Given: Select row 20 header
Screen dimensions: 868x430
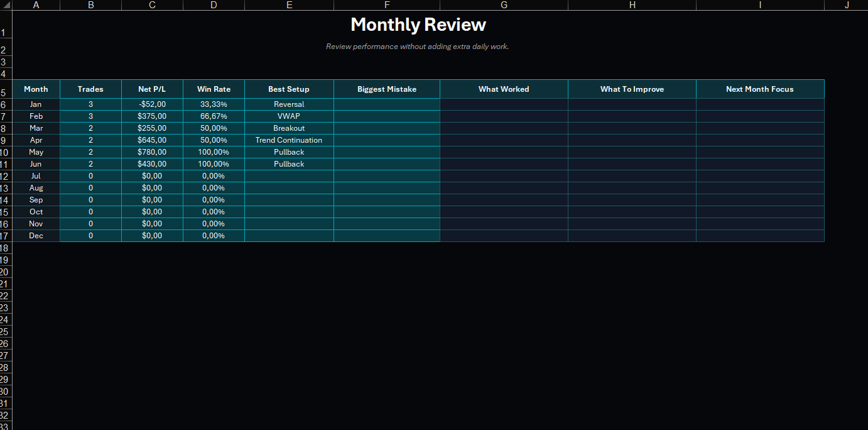Looking at the screenshot, I should [6, 272].
